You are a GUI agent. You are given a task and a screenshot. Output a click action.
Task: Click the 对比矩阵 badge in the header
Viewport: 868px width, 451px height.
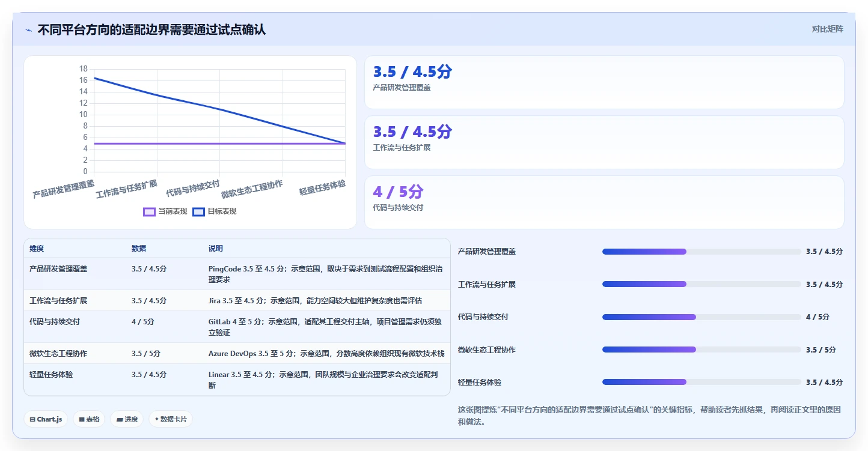(827, 29)
